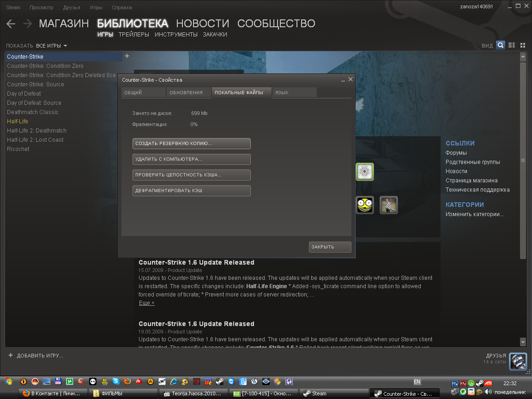Launch Firefox from quick launch
The image size is (532, 399).
click(127, 381)
